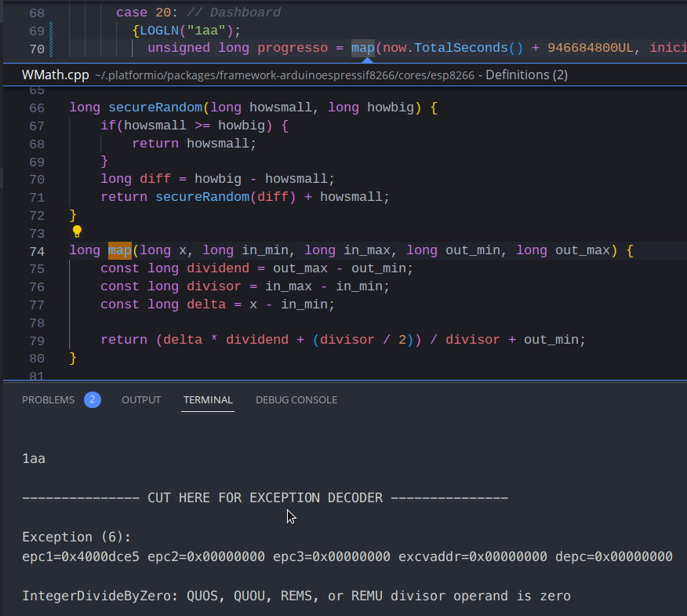Open the DEBUG CONSOLE tab
Viewport: 687px width, 616px height.
296,399
